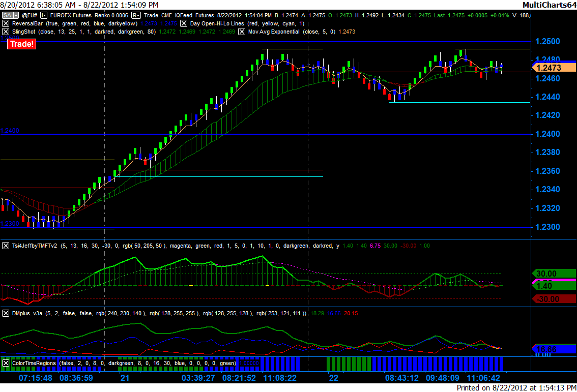Select the @EU# symbol text
577x392 pixels.
coord(30,15)
